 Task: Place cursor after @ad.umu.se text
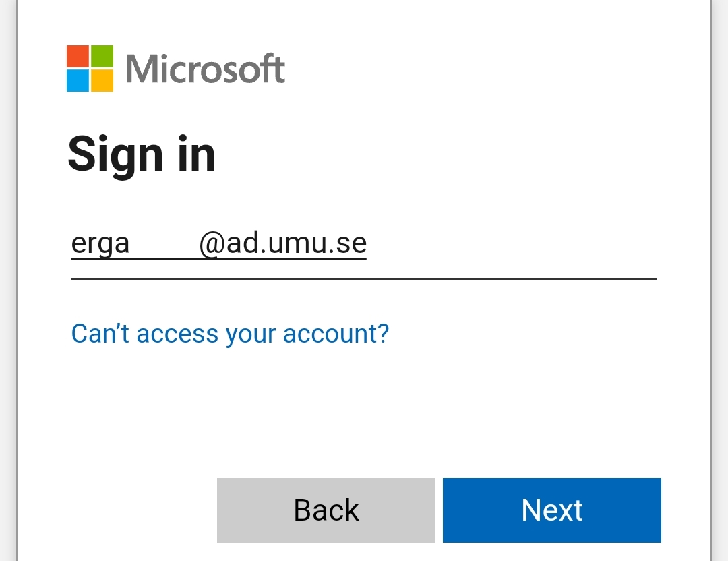point(368,243)
